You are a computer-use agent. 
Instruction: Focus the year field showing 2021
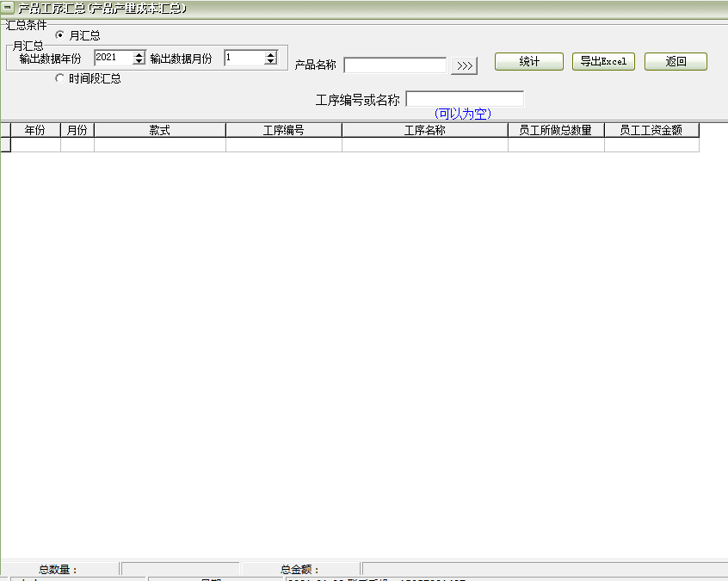click(114, 58)
